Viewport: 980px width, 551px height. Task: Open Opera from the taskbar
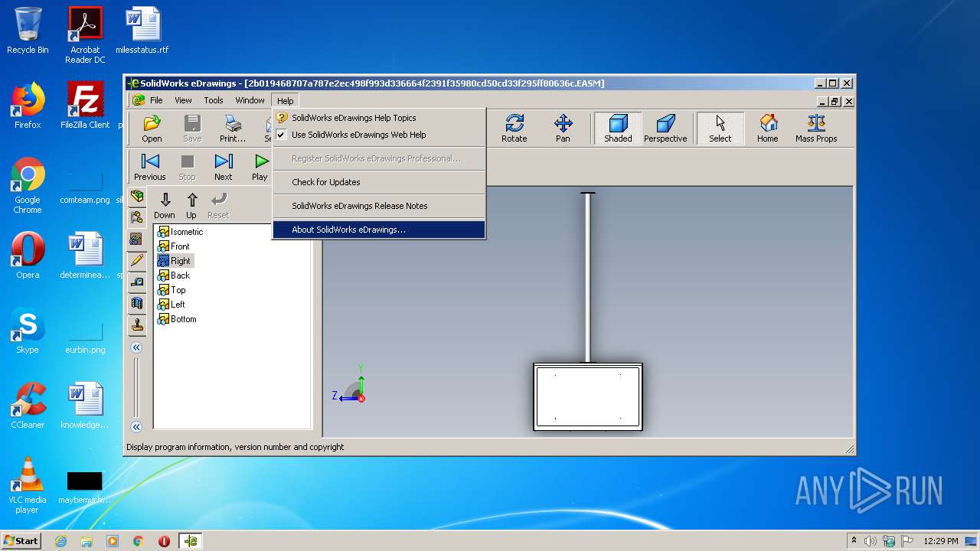(x=164, y=541)
